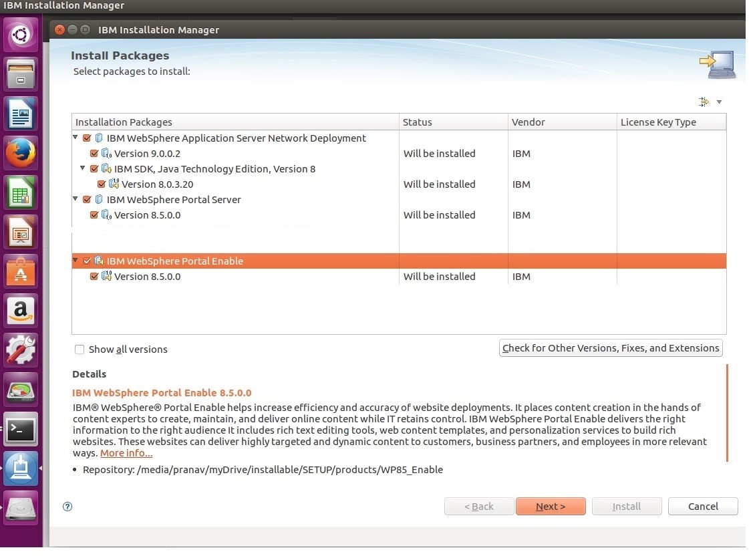Launch Firefox browser from dock
Screen dimensions: 753x560
click(x=21, y=153)
